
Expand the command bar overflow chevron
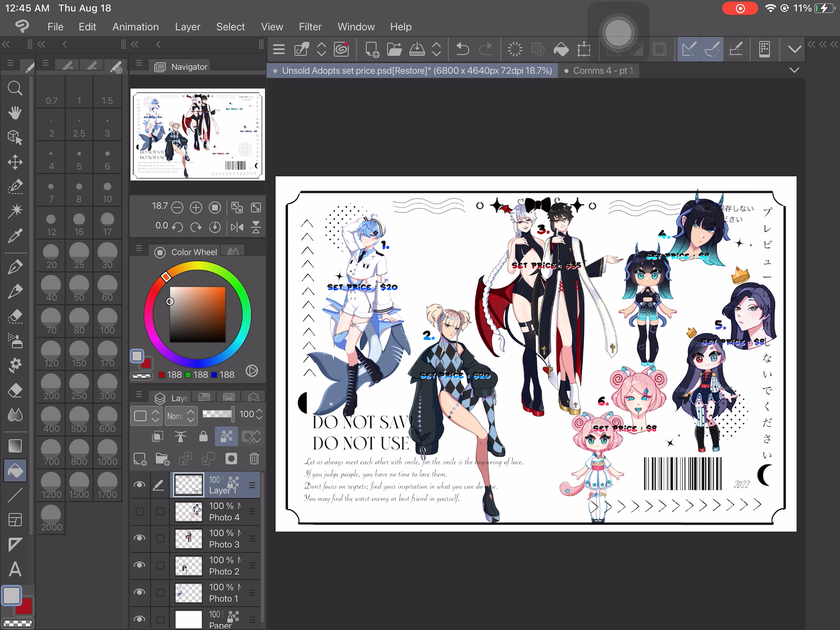pyautogui.click(x=794, y=49)
